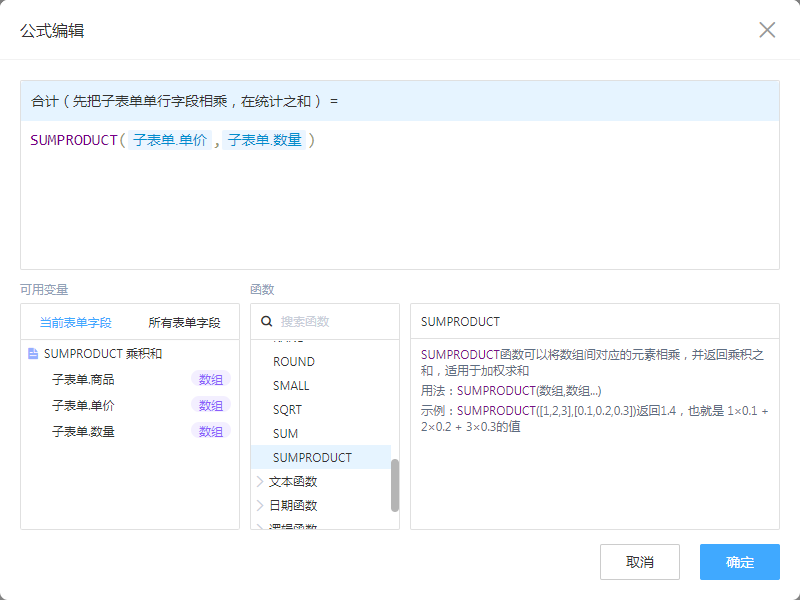
Task: Click the search magnifier icon in 函数 panel
Action: (267, 322)
